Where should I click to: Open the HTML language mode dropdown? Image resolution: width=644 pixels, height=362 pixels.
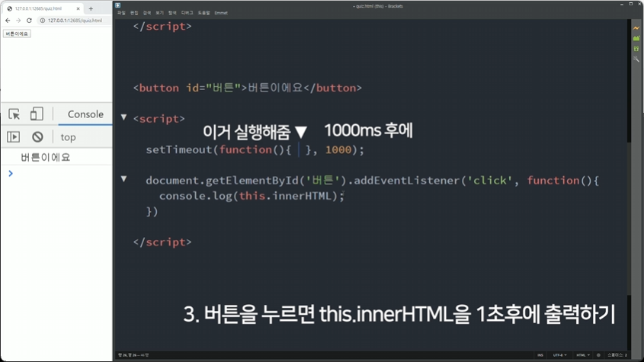[583, 355]
